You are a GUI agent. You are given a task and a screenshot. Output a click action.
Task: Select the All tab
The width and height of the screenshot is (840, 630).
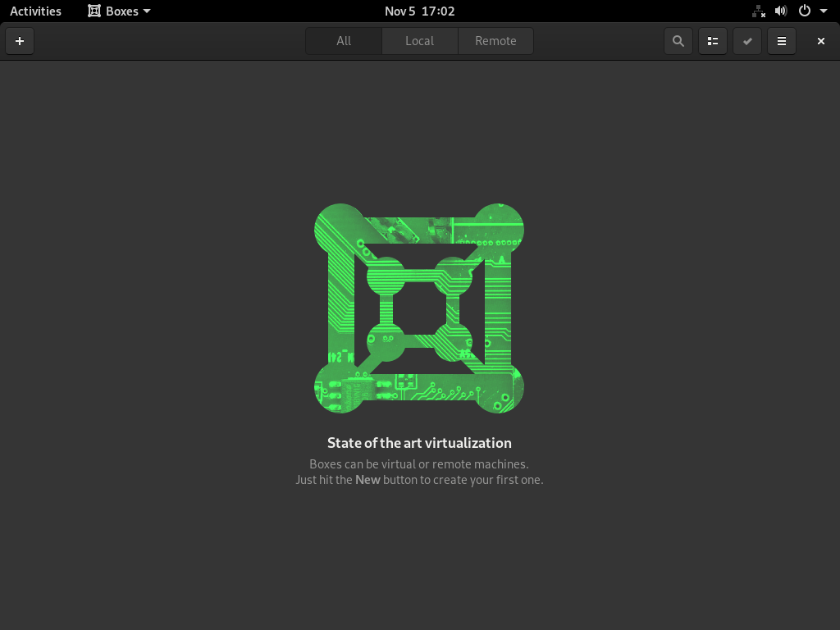click(x=344, y=41)
